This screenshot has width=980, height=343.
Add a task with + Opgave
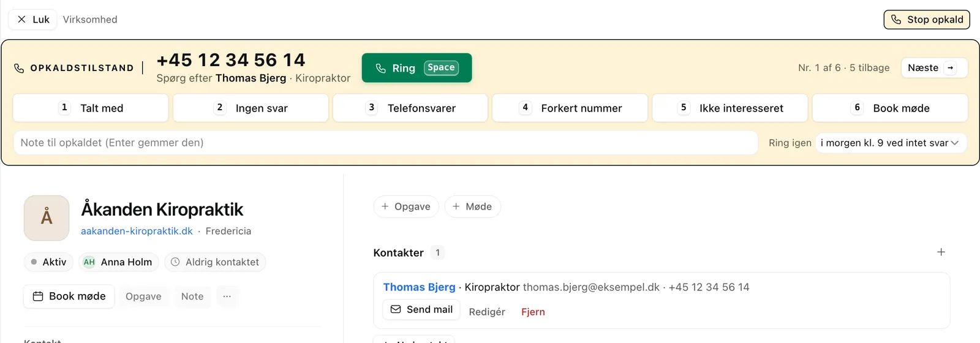406,206
